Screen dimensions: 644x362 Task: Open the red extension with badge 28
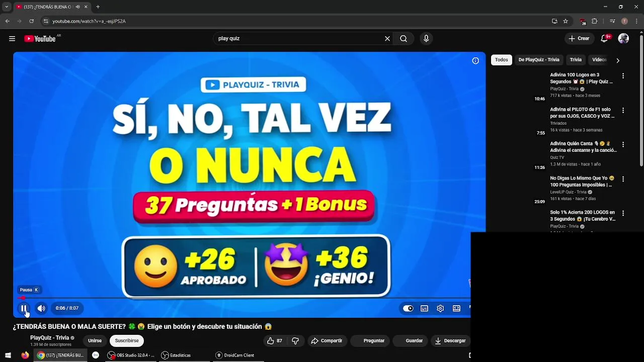pos(583,21)
